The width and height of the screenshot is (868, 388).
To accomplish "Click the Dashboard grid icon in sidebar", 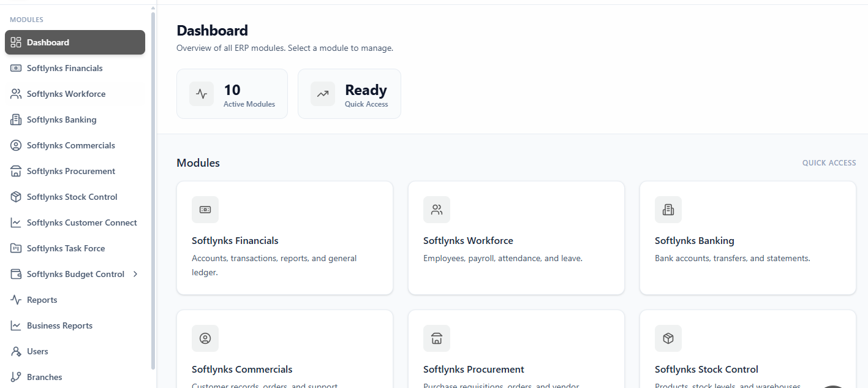I will pos(16,42).
